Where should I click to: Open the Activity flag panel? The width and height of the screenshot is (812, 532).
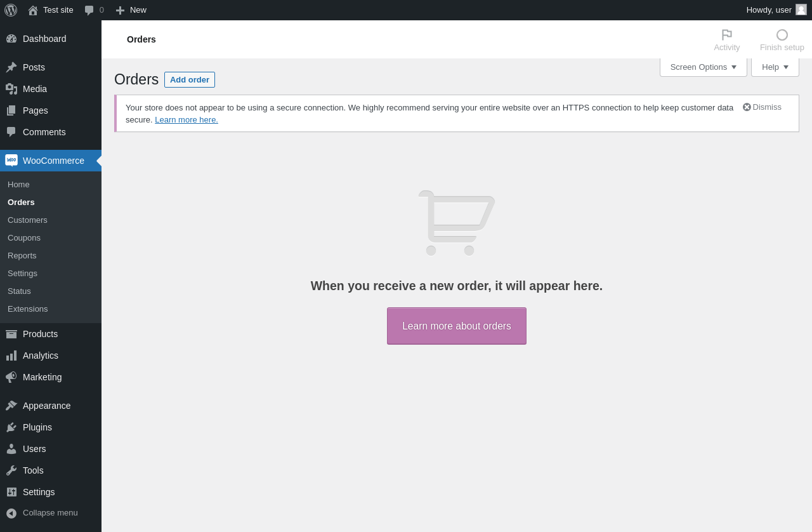(727, 39)
